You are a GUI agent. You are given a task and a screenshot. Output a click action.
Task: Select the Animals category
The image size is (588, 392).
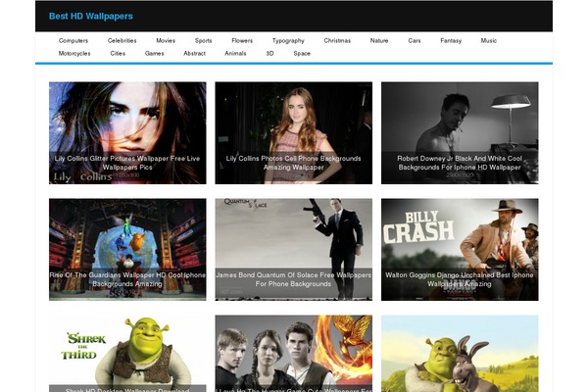[x=235, y=53]
